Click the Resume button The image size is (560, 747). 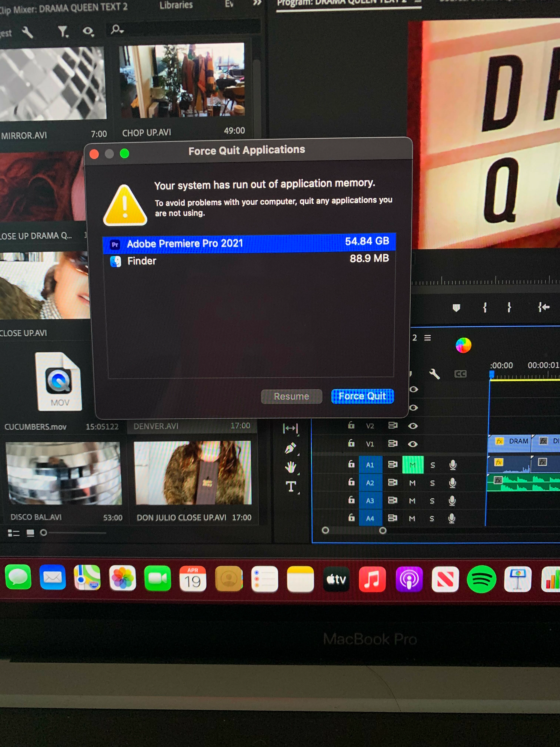tap(291, 396)
